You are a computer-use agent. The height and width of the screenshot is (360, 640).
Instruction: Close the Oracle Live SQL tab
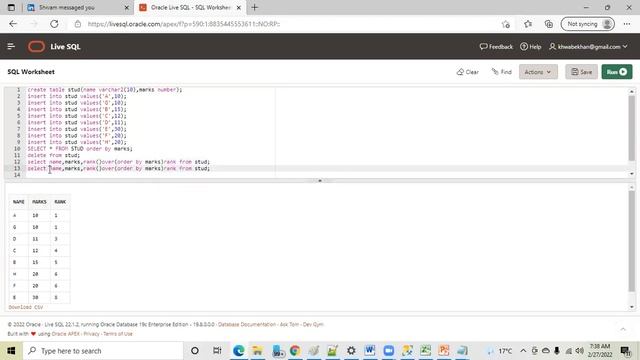pyautogui.click(x=239, y=7)
